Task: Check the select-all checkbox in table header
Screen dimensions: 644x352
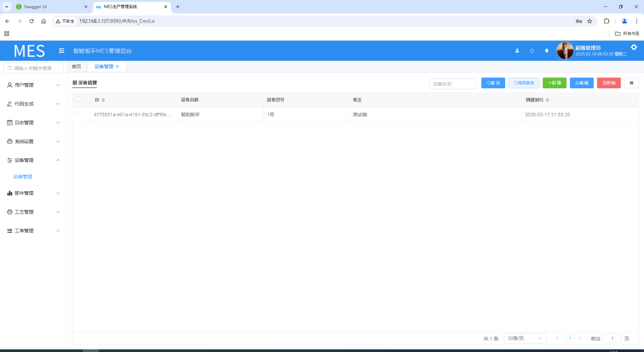Action: tap(78, 100)
